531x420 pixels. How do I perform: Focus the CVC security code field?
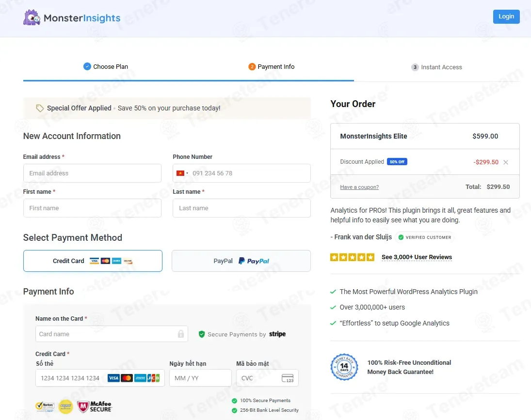267,378
